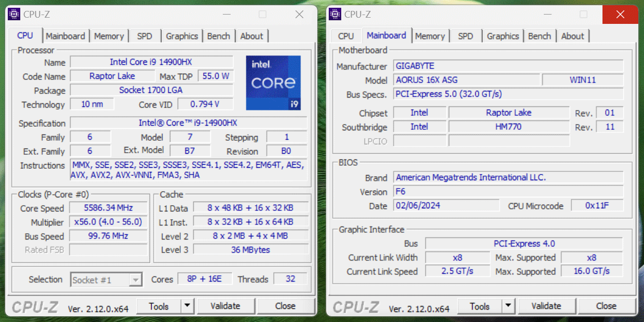Image resolution: width=644 pixels, height=322 pixels.
Task: Click Core Speed value '5586.34 MHz'
Action: click(108, 208)
